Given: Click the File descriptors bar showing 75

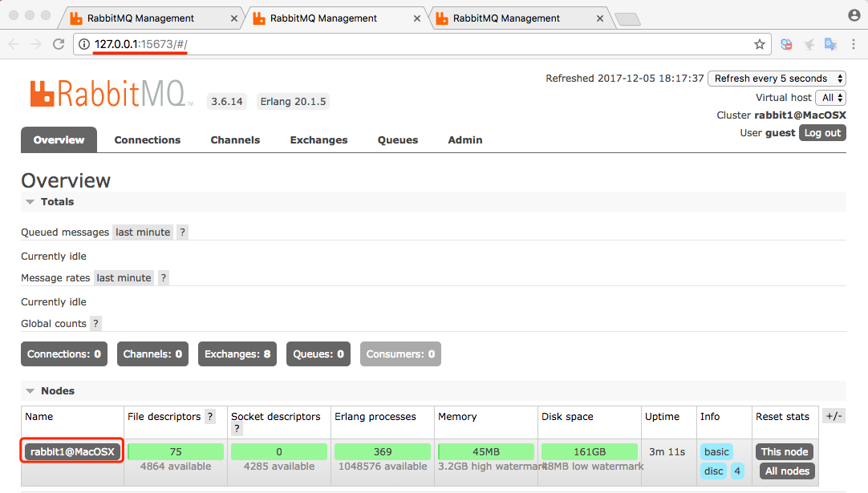Looking at the screenshot, I should point(176,451).
